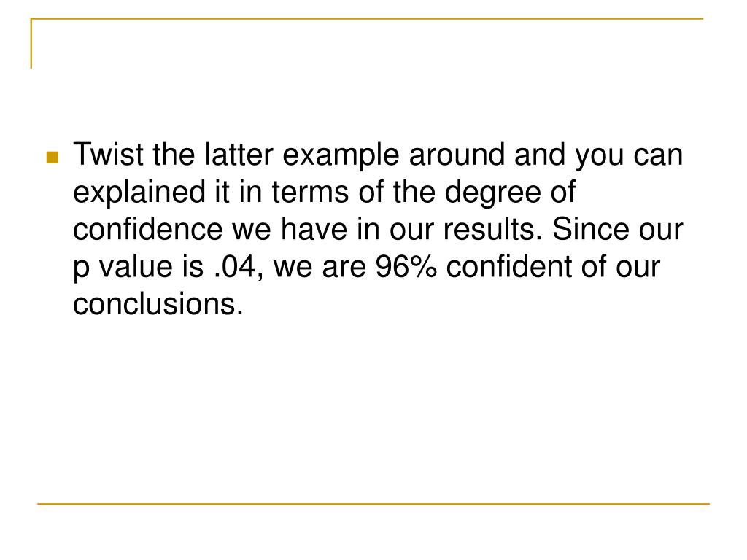Click the word "explained" on second line
The width and height of the screenshot is (747, 560).
139,192
